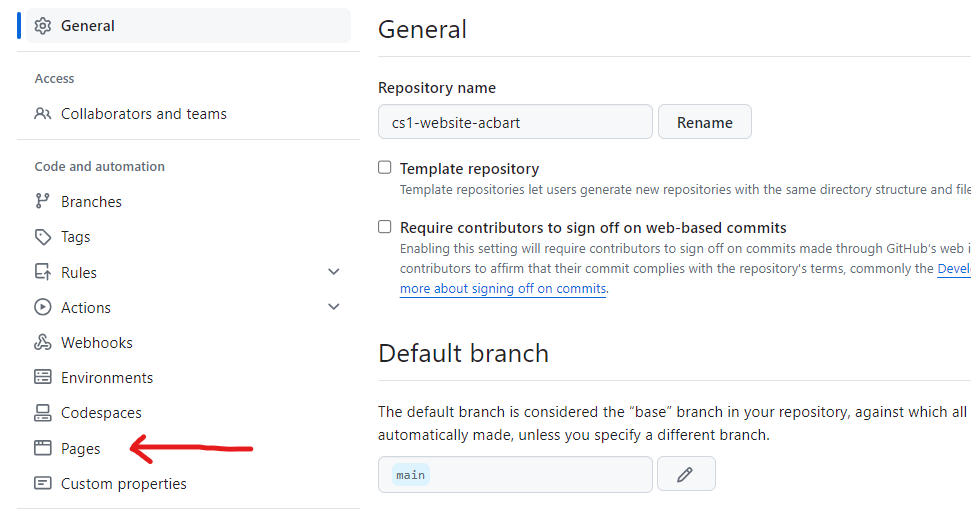Click the General gear icon
This screenshot has width=971, height=513.
pyautogui.click(x=43, y=26)
